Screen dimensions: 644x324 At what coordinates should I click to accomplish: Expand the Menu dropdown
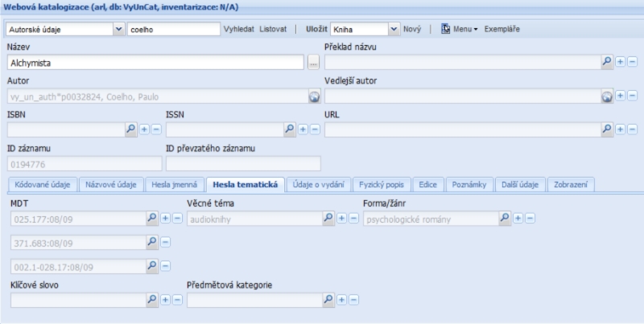pyautogui.click(x=465, y=29)
